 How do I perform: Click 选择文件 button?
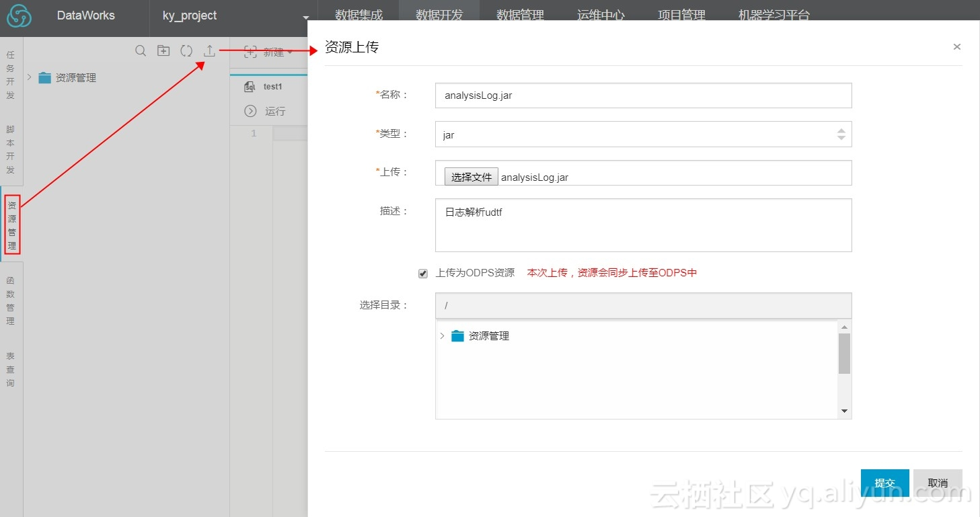click(472, 177)
